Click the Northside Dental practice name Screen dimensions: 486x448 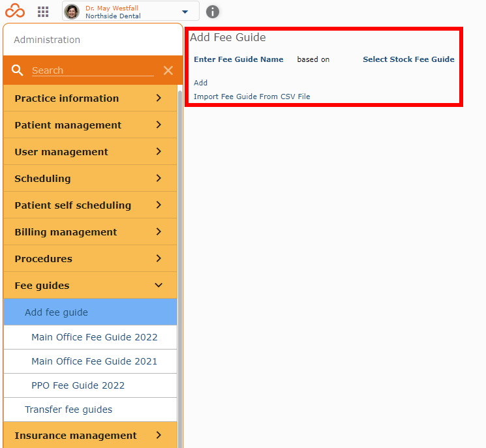(x=113, y=16)
